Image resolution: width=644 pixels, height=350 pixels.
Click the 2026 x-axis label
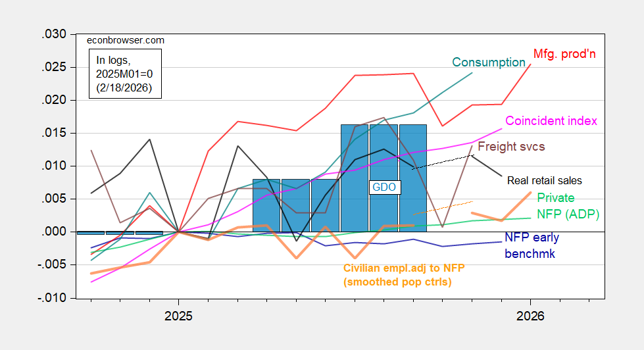tap(530, 316)
